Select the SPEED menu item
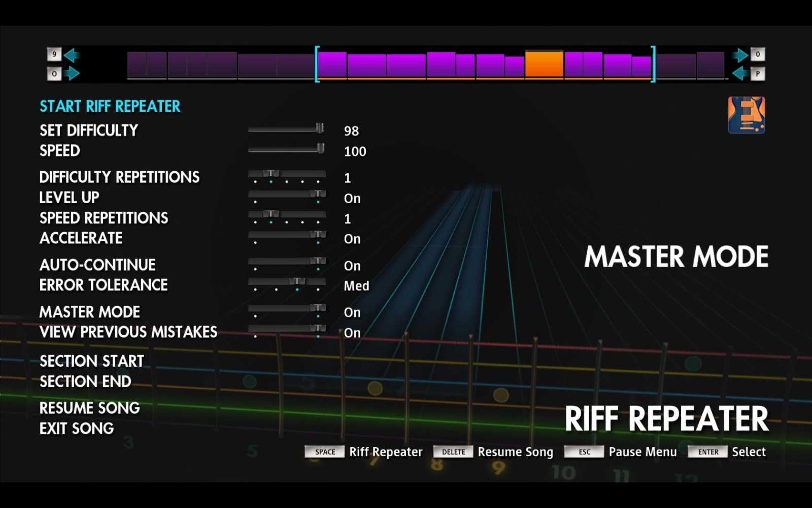This screenshot has height=508, width=812. 60,151
